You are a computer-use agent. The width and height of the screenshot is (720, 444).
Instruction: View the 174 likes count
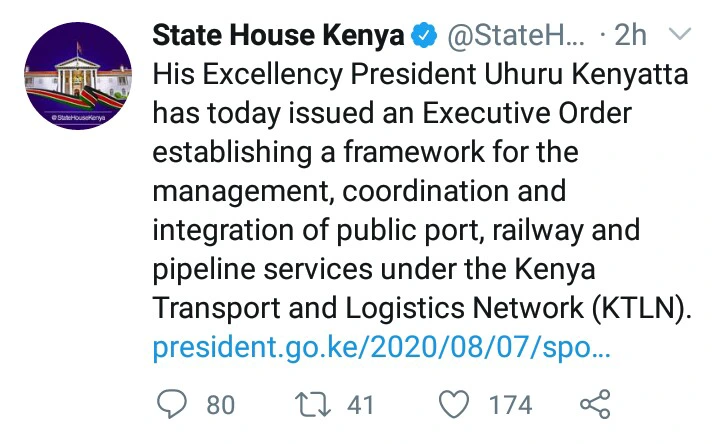(510, 405)
